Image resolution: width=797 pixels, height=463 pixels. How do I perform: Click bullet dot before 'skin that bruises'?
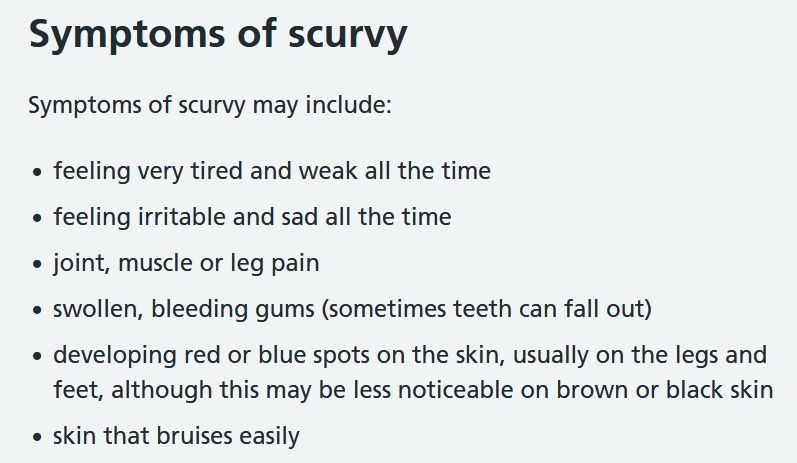pyautogui.click(x=37, y=437)
